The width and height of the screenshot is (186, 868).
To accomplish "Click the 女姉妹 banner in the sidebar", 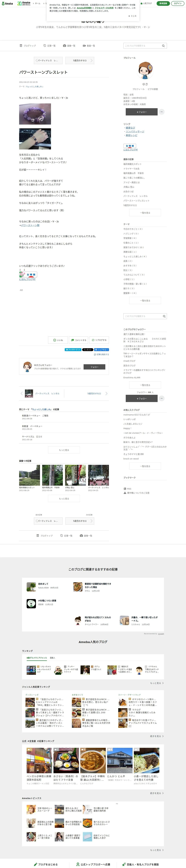I will (x=130, y=146).
